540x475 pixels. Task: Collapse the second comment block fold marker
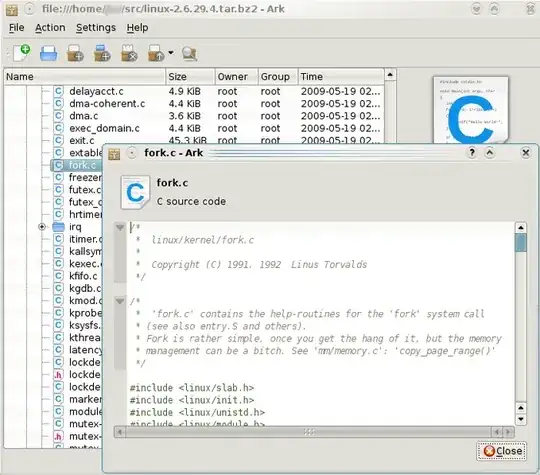point(120,301)
